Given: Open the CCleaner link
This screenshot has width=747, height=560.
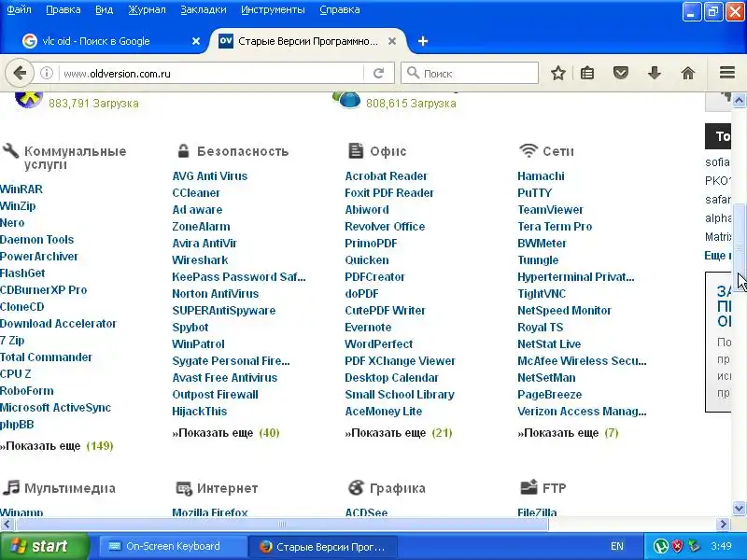Looking at the screenshot, I should pos(196,193).
